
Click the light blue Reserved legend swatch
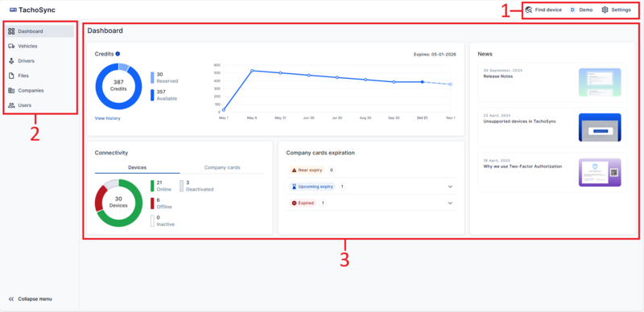click(152, 77)
